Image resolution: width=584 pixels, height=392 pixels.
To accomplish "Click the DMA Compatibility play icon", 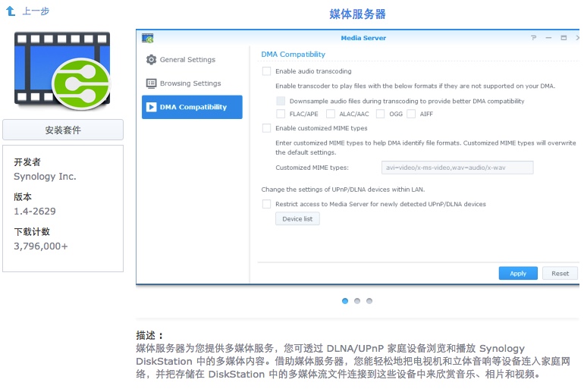I will point(151,107).
